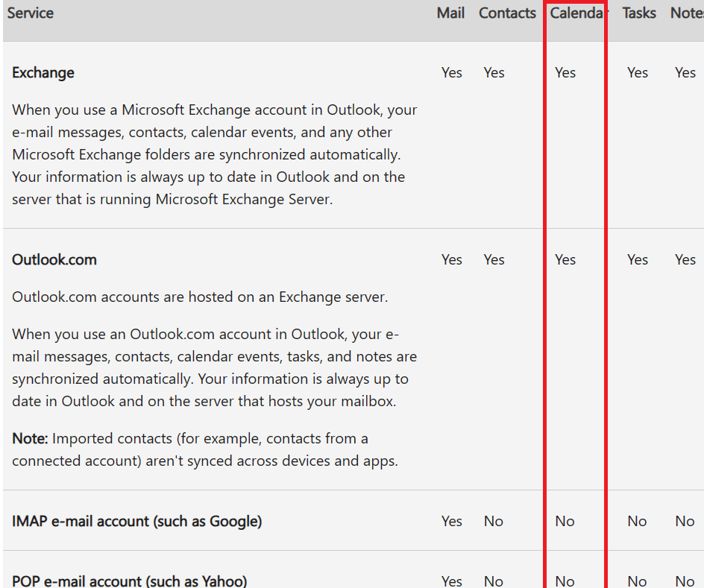Click IMAP row Mail value Yes
Screen dimensions: 704x588
tap(451, 521)
